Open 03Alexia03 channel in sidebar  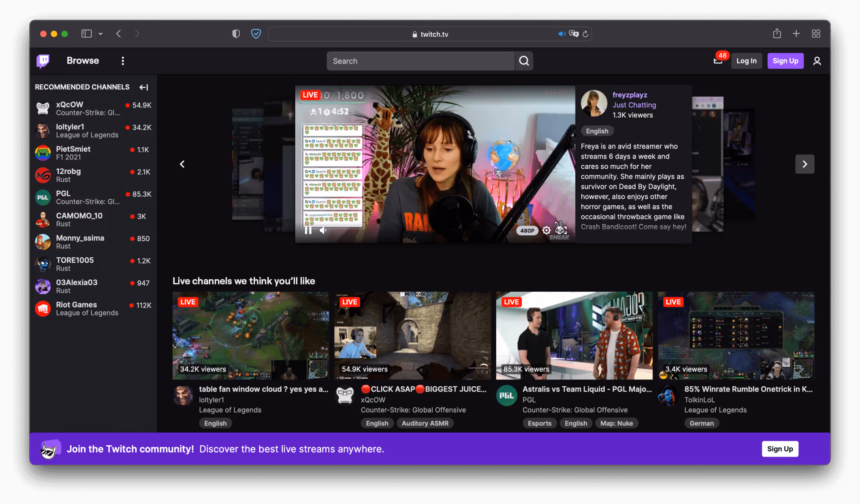(93, 286)
